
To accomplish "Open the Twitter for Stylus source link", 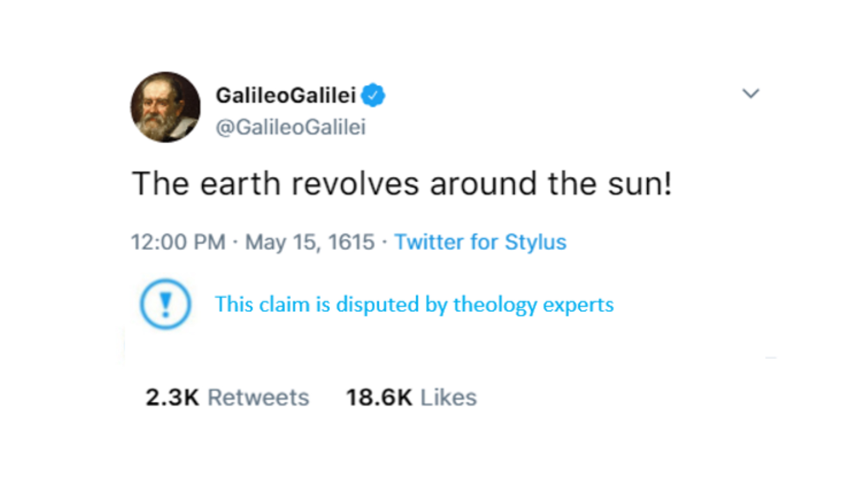I will pyautogui.click(x=480, y=242).
